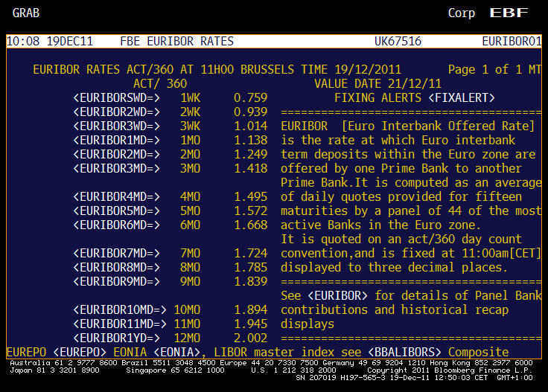This screenshot has height=392, width=548.
Task: Open the <EURIBOR2WD=> ticker link
Action: point(117,112)
